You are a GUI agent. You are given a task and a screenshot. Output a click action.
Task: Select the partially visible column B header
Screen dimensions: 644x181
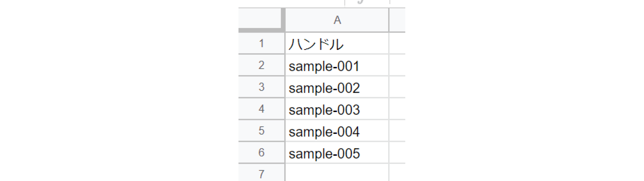click(x=397, y=20)
